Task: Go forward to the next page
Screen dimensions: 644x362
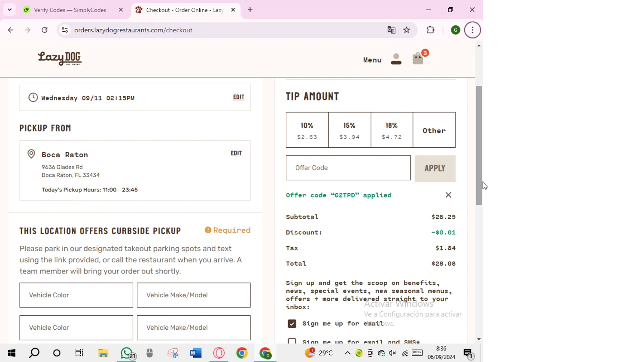Action: (x=27, y=30)
